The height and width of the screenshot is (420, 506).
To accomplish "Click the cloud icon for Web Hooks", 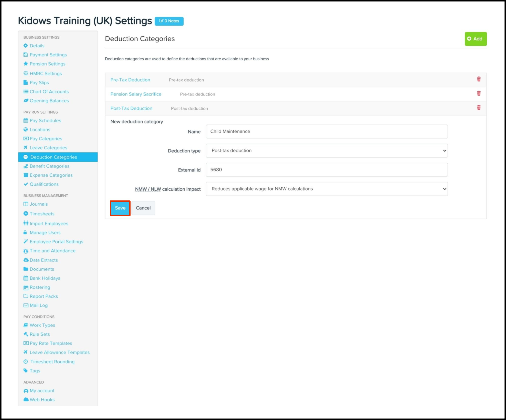I will tap(26, 399).
